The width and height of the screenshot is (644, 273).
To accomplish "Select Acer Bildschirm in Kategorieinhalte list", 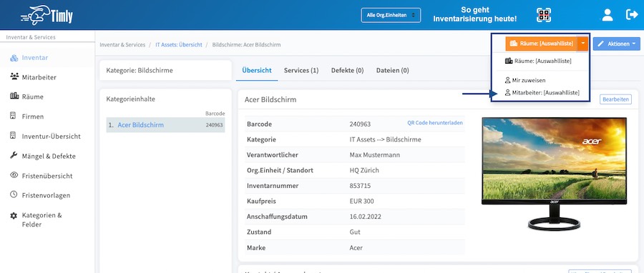I will point(165,125).
